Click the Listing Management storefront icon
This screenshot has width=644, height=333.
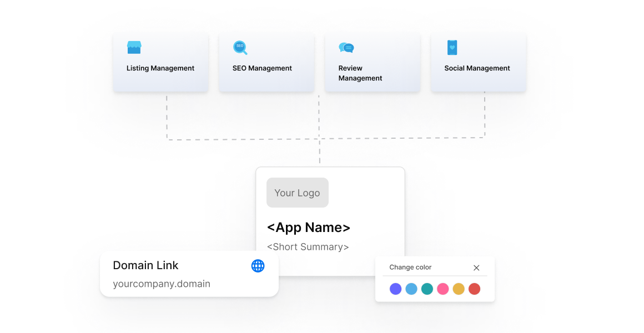(134, 48)
